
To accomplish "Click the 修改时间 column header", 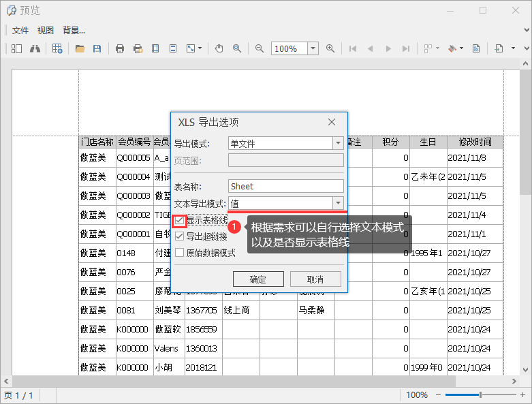I will (x=475, y=142).
